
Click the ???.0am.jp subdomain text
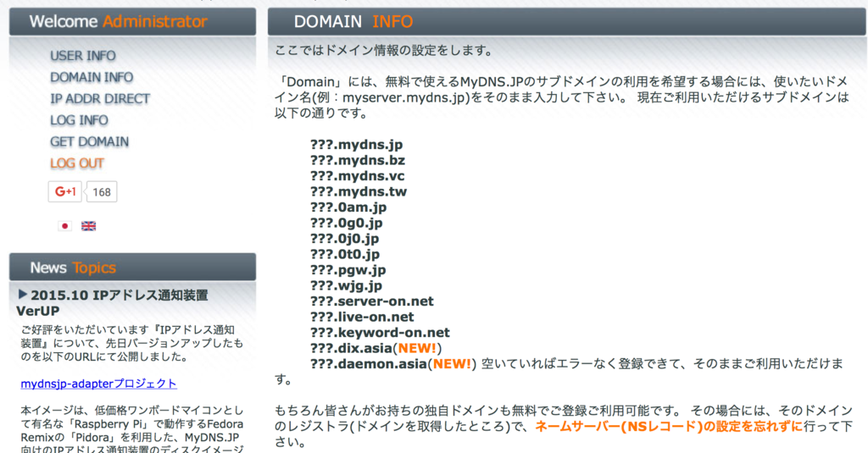click(348, 207)
